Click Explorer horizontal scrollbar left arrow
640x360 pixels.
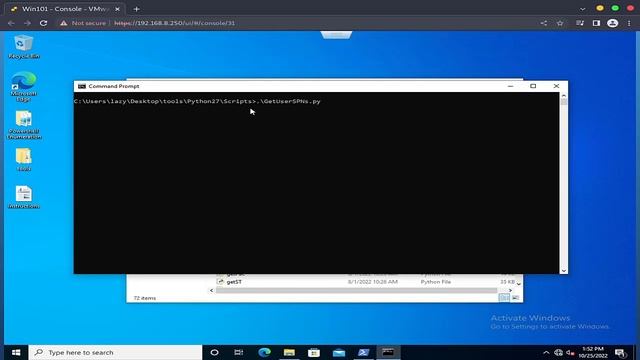tap(211, 290)
